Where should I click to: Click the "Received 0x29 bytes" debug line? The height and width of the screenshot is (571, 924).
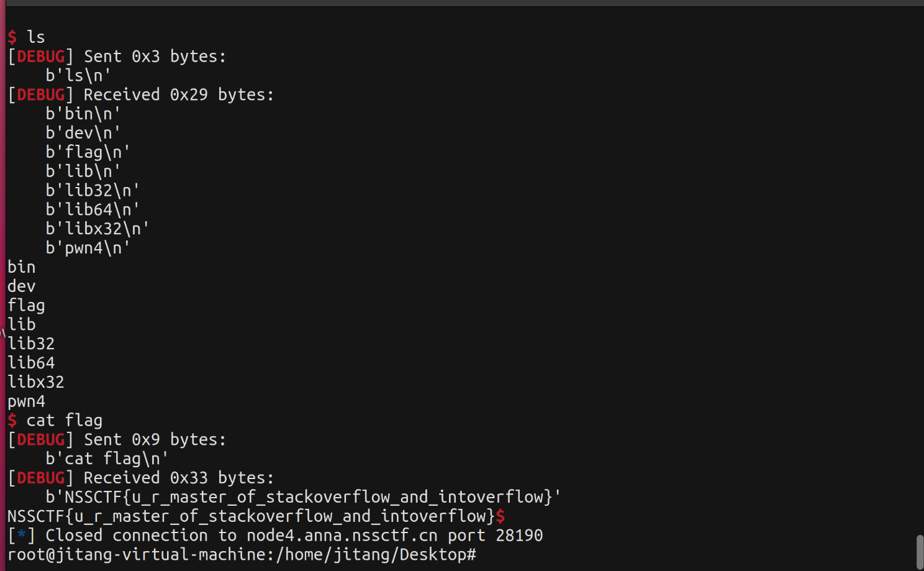(178, 94)
